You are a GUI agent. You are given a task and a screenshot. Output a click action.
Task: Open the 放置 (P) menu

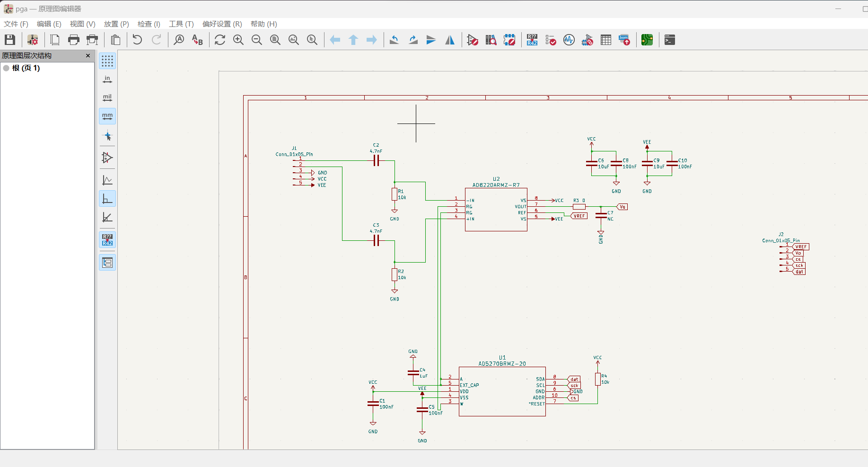pyautogui.click(x=116, y=24)
